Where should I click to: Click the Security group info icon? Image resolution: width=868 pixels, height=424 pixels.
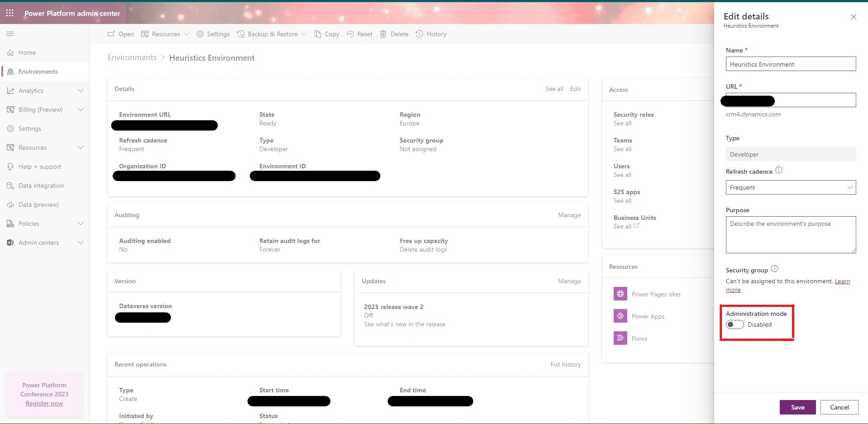click(x=774, y=269)
